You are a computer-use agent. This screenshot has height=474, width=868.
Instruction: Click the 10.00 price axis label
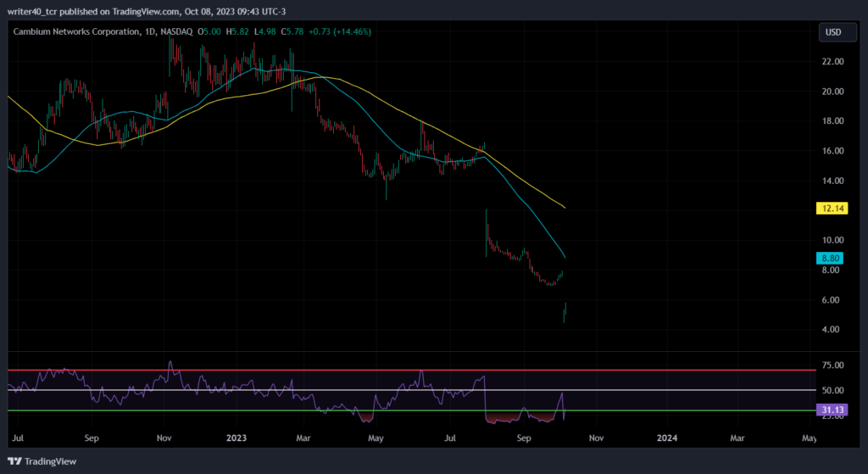tap(833, 240)
